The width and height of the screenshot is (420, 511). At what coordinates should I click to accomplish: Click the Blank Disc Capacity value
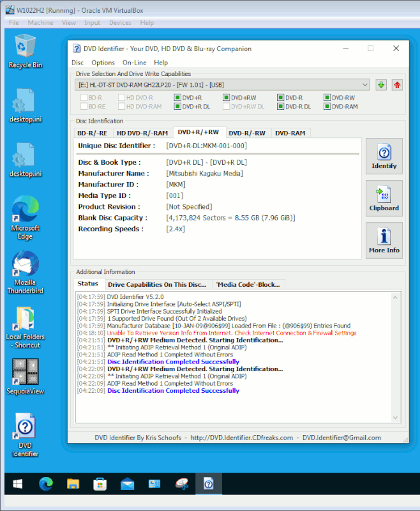(230, 218)
